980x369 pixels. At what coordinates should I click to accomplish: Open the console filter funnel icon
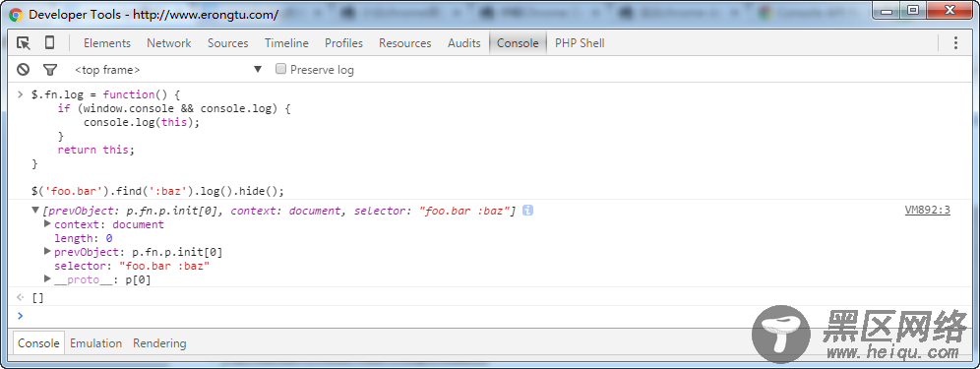[x=50, y=70]
